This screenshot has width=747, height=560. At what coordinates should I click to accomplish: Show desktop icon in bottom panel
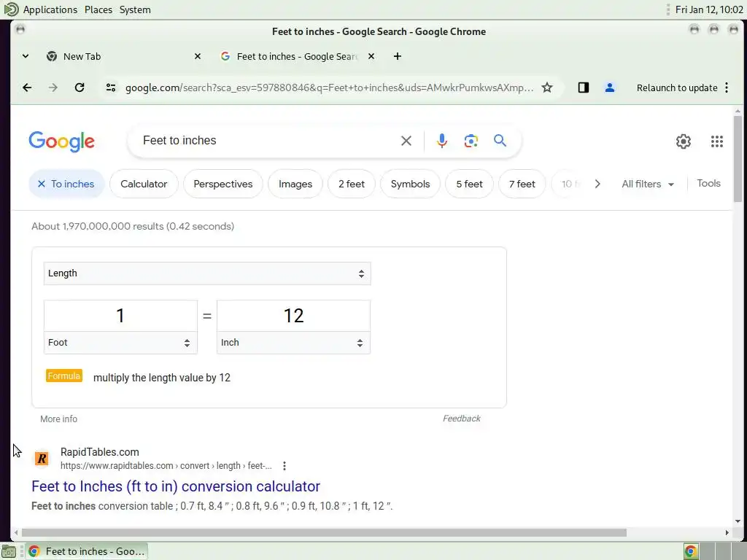[x=9, y=551]
